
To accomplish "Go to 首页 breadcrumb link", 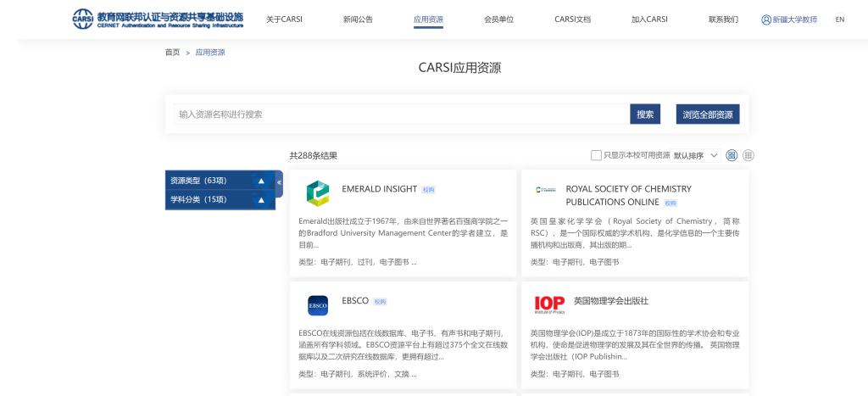I will pos(172,52).
